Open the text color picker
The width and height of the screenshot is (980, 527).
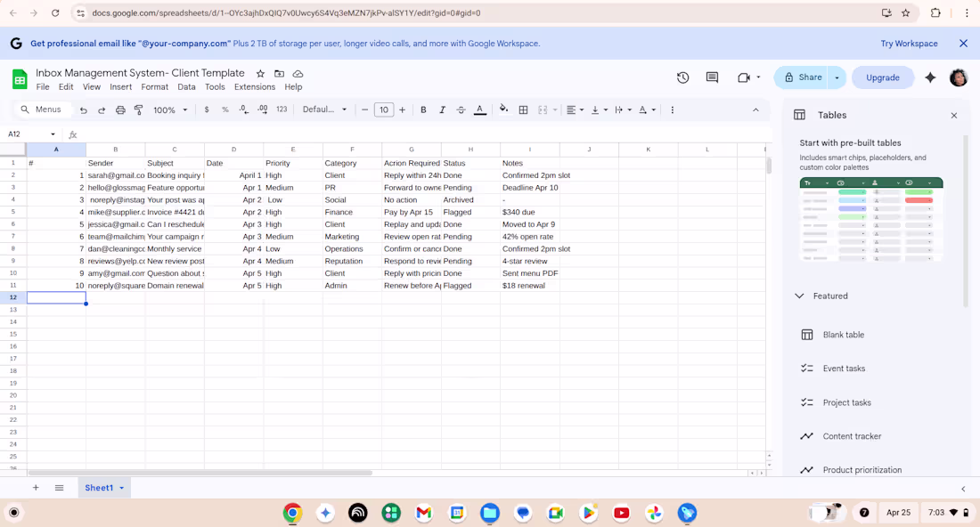point(479,109)
